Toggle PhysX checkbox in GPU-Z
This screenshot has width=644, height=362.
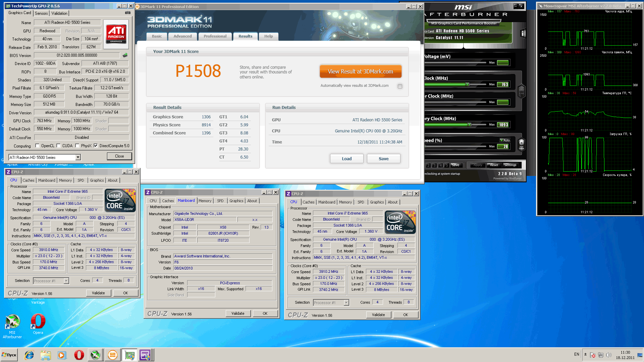pos(77,146)
